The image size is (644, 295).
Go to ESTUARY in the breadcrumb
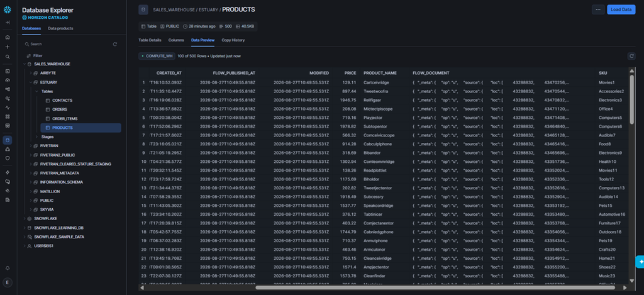tap(208, 9)
